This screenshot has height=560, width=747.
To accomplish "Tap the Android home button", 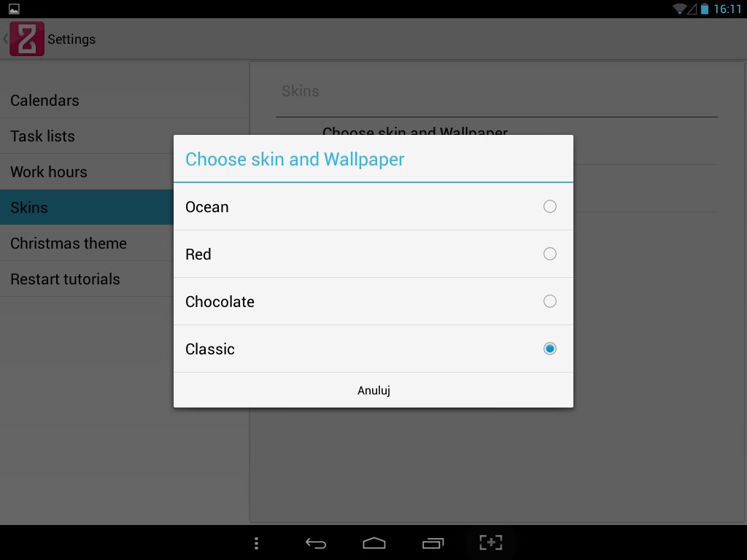I will point(373,542).
